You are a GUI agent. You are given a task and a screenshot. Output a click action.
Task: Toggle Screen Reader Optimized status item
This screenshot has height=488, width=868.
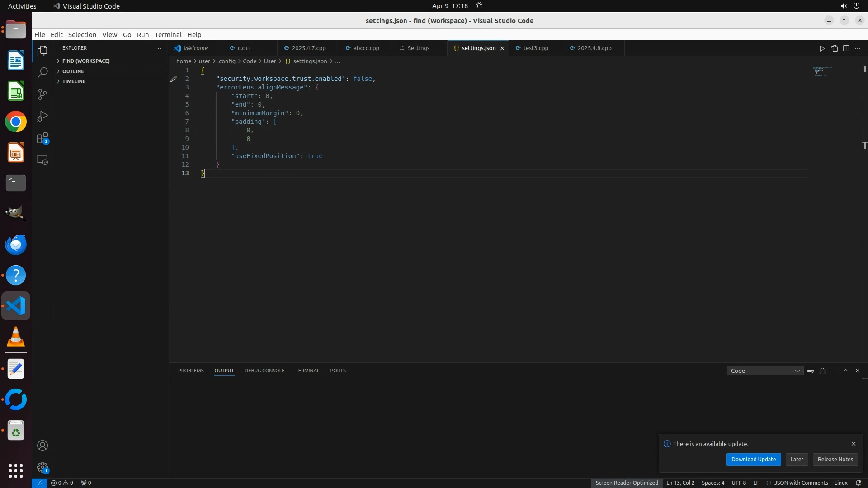[627, 483]
